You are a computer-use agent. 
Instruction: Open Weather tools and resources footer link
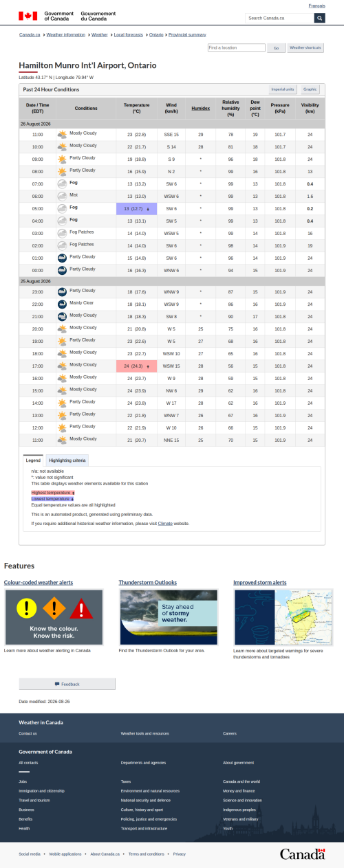tap(144, 733)
